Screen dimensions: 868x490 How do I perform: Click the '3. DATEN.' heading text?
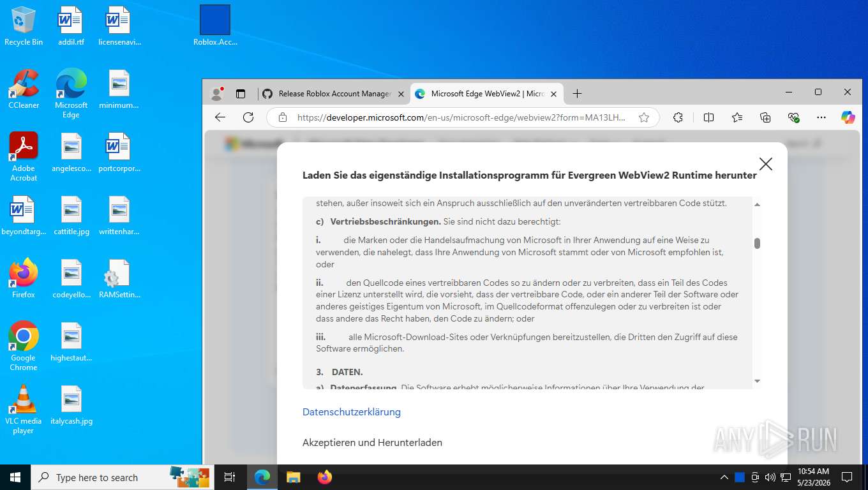point(340,372)
